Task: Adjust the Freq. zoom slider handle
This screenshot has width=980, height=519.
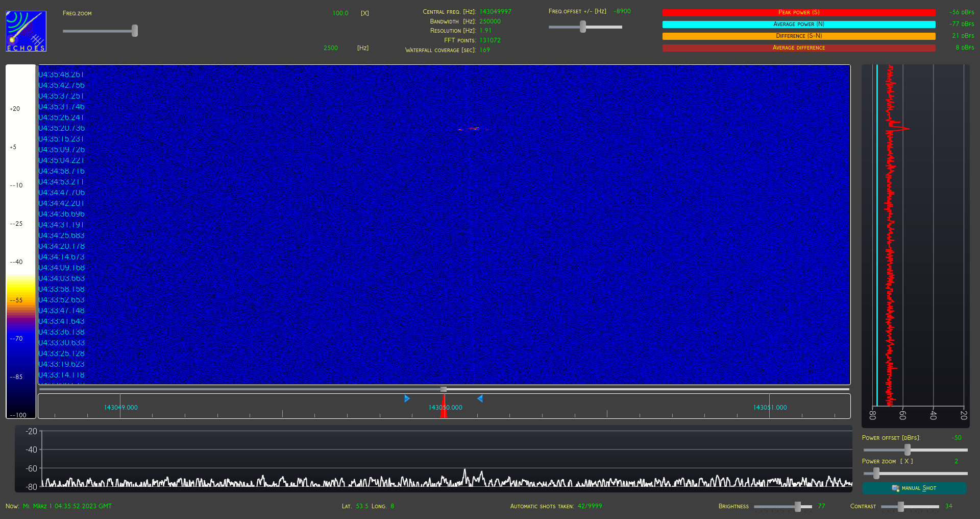Action: coord(135,31)
